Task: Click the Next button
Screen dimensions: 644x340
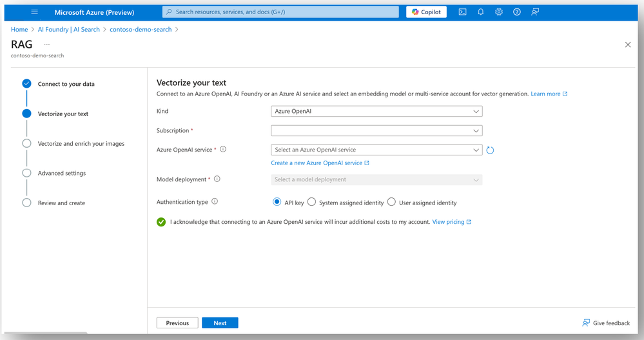Action: click(220, 323)
